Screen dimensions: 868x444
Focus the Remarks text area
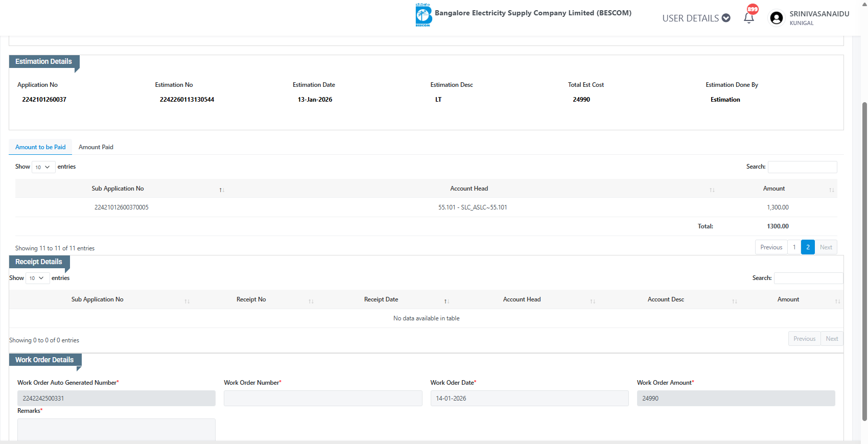coord(116,429)
